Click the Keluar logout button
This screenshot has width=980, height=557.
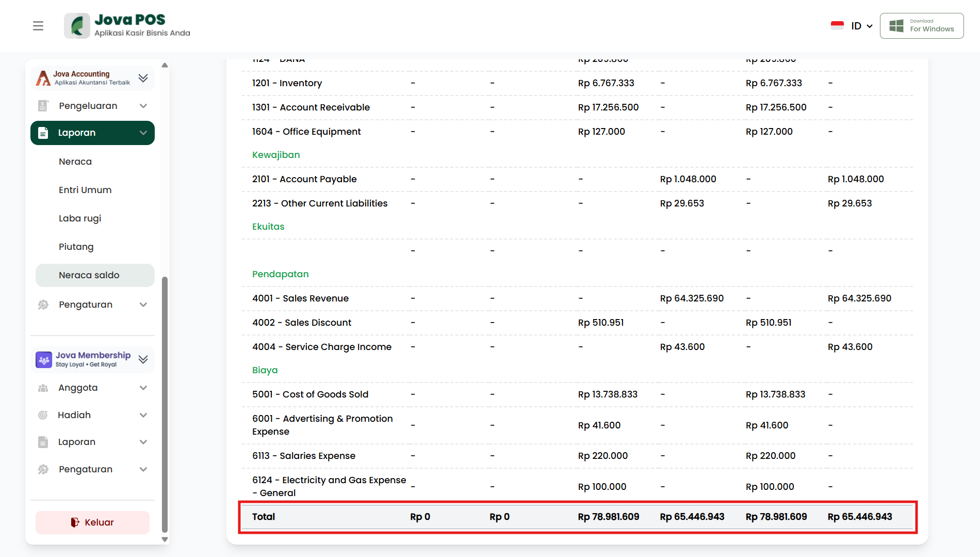92,522
